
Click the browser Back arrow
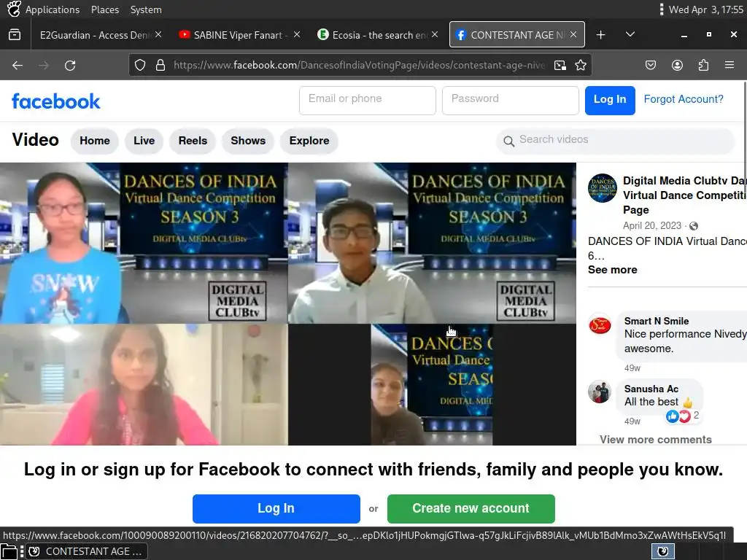pyautogui.click(x=18, y=65)
